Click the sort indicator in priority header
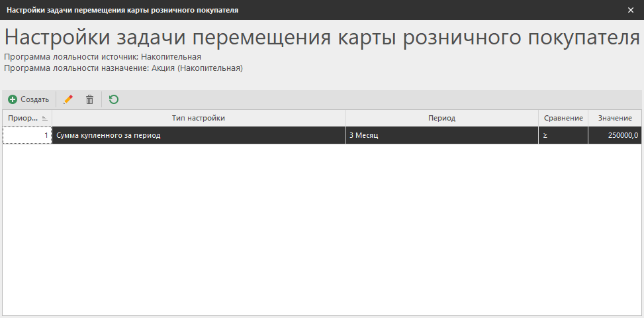 pos(44,119)
